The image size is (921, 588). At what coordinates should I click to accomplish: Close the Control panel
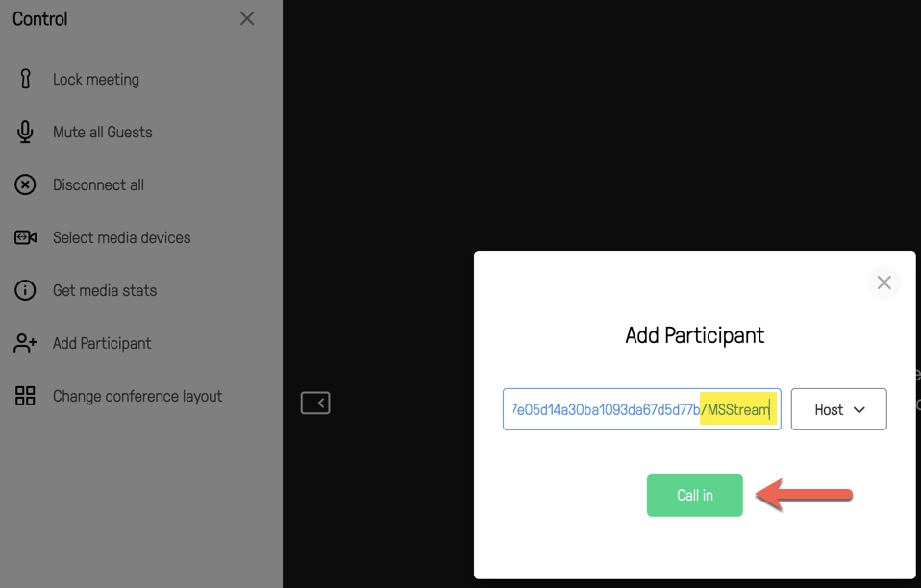pyautogui.click(x=247, y=19)
